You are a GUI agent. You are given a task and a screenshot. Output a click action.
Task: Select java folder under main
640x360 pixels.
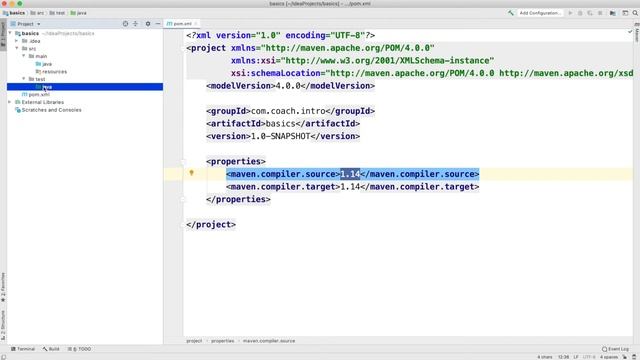[x=44, y=64]
